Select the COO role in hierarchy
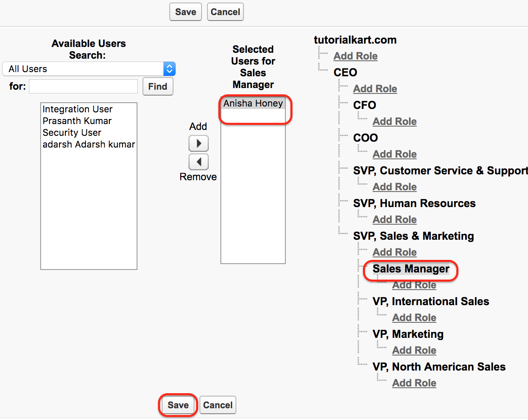 (x=365, y=138)
